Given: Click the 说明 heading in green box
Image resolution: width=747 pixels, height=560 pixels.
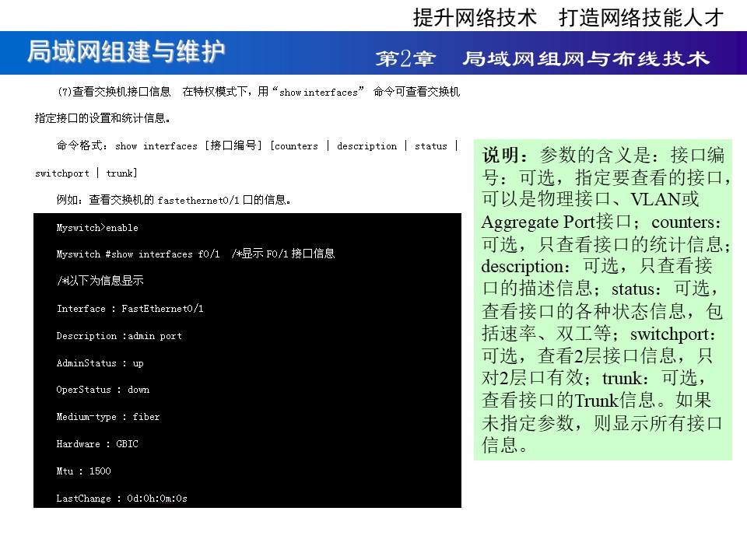Looking at the screenshot, I should (505, 156).
